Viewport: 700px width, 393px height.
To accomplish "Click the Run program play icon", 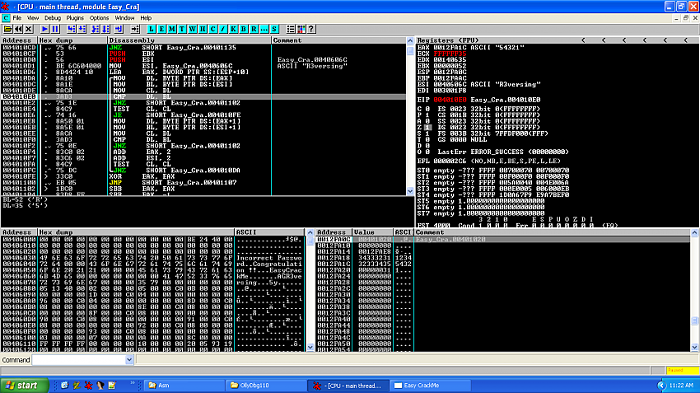I will 45,29.
